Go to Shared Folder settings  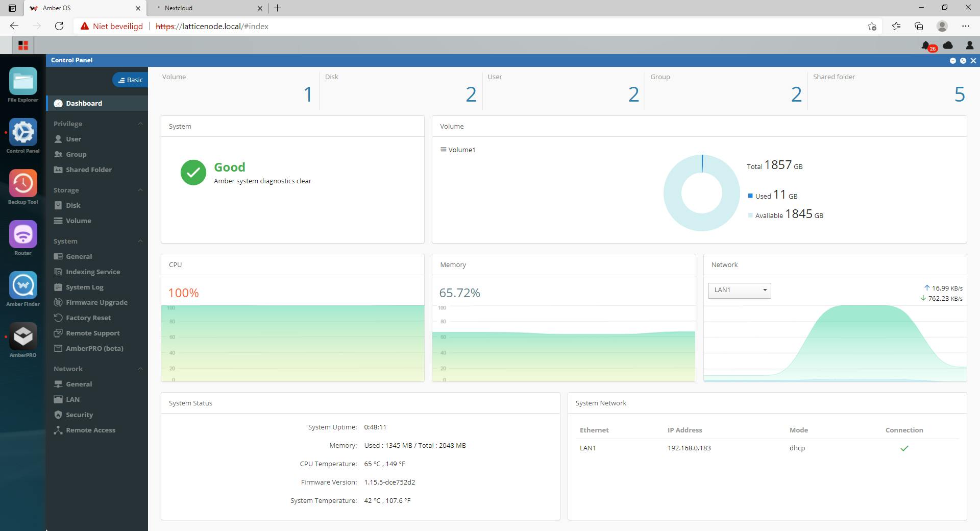click(x=97, y=170)
